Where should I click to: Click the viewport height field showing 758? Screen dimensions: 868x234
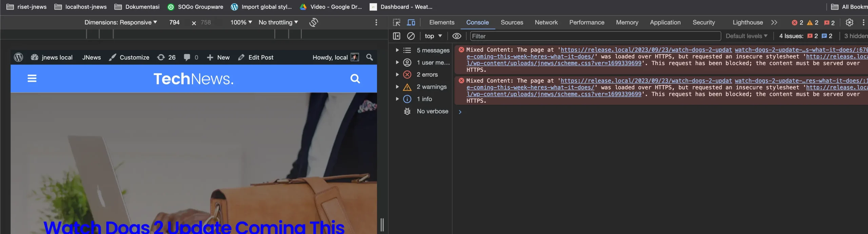coord(206,22)
